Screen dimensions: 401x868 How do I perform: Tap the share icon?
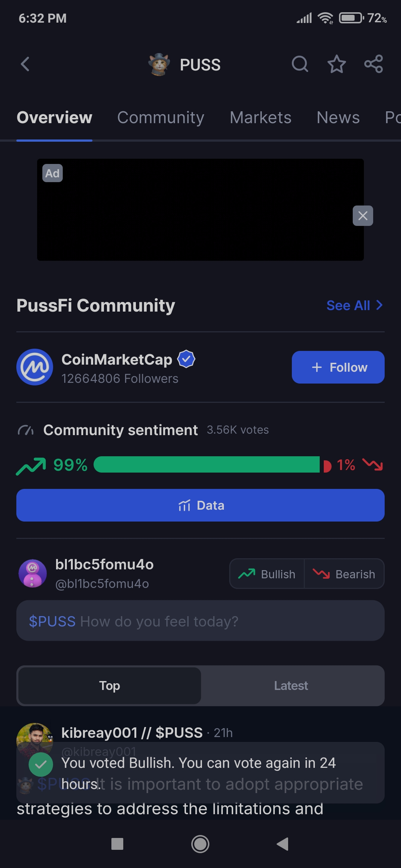pyautogui.click(x=374, y=64)
